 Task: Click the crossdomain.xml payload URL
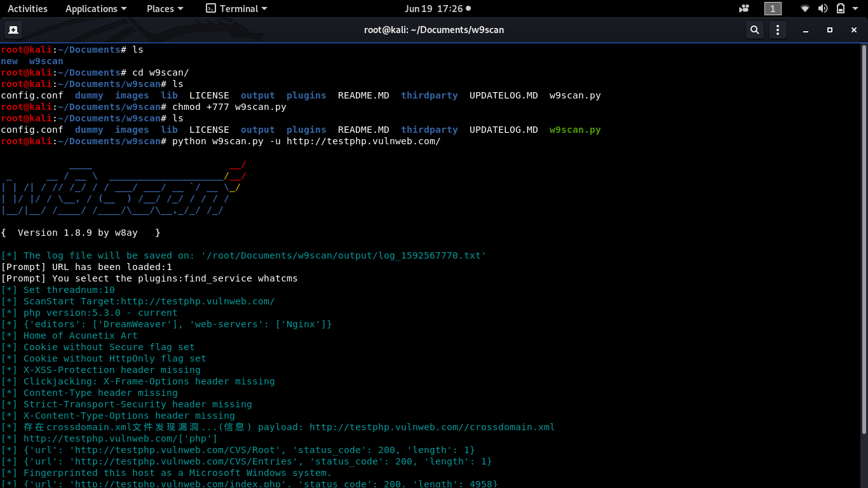pyautogui.click(x=432, y=427)
